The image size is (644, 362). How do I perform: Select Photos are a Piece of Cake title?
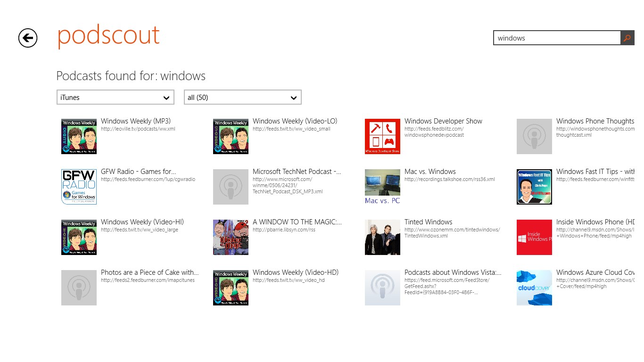[x=149, y=272]
